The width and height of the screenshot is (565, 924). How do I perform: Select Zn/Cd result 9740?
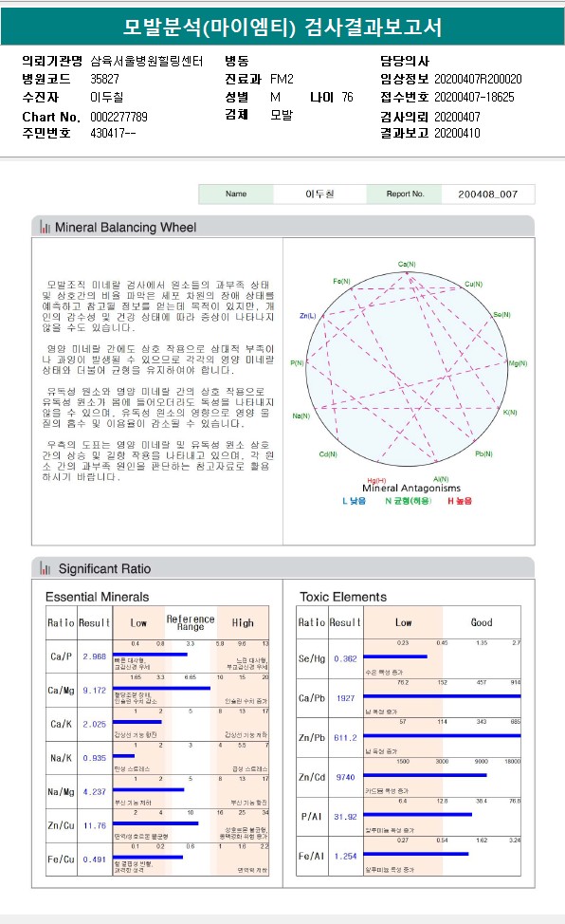pos(346,777)
